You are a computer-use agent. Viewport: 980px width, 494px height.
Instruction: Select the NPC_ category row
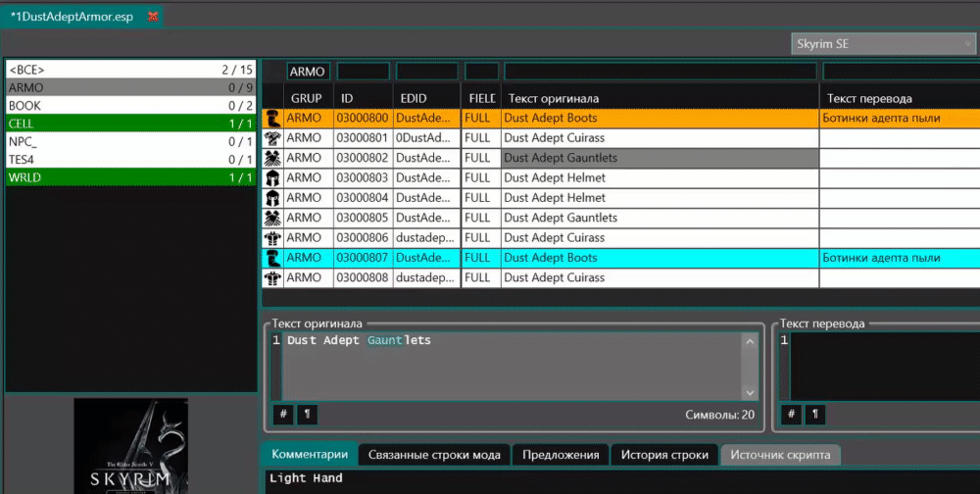pos(130,142)
